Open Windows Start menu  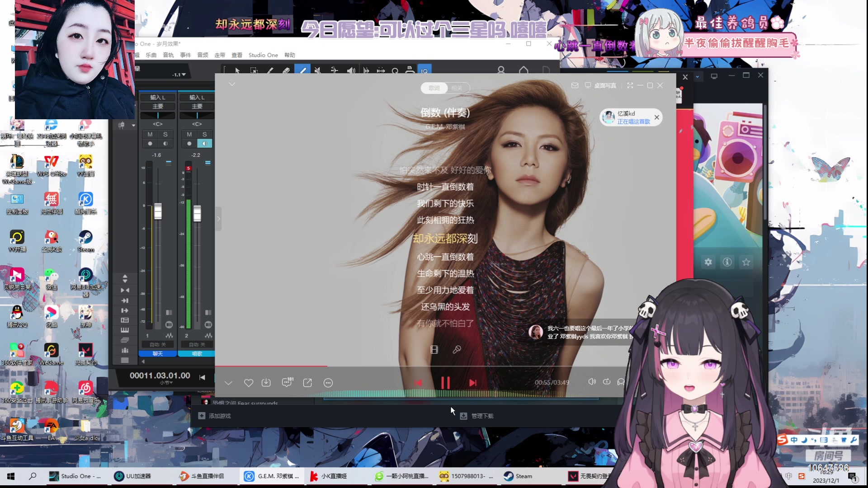11,476
